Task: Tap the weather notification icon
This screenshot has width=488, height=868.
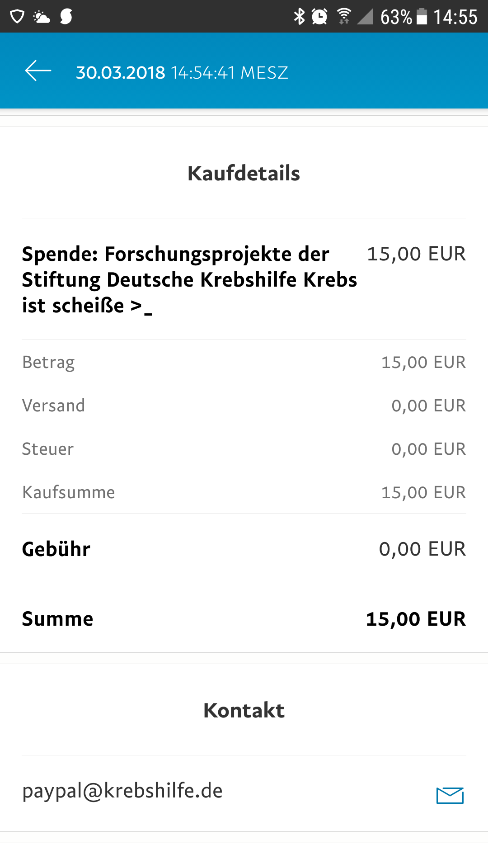Action: pos(42,17)
